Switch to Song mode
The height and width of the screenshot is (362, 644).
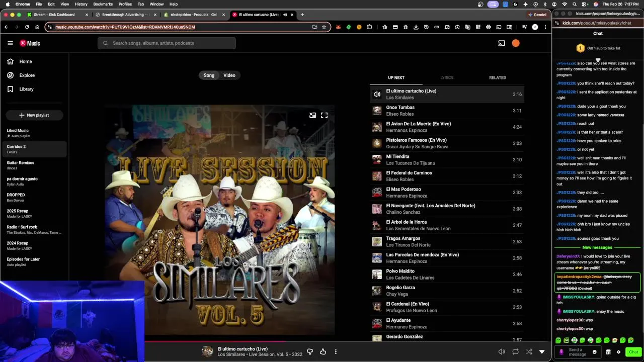(x=209, y=75)
